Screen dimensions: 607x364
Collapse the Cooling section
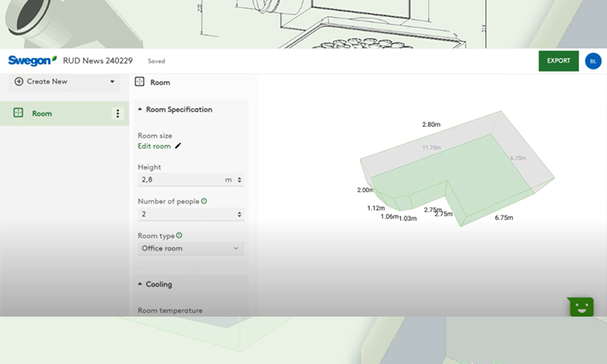tap(140, 284)
